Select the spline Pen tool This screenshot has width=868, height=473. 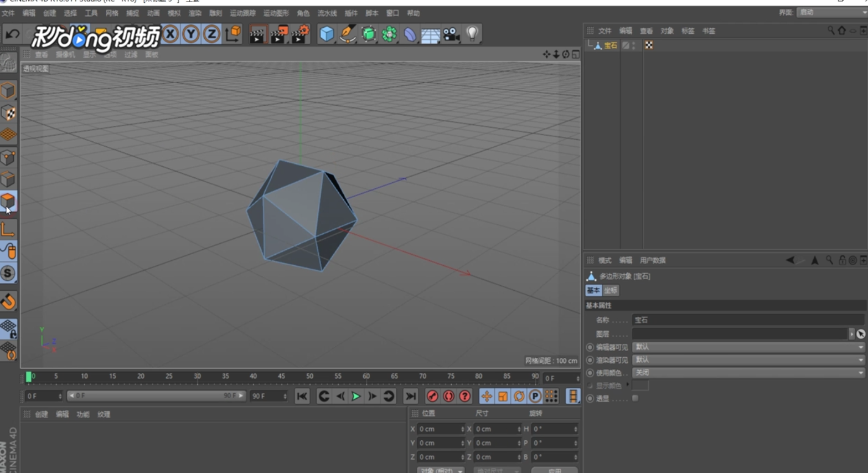tap(348, 34)
